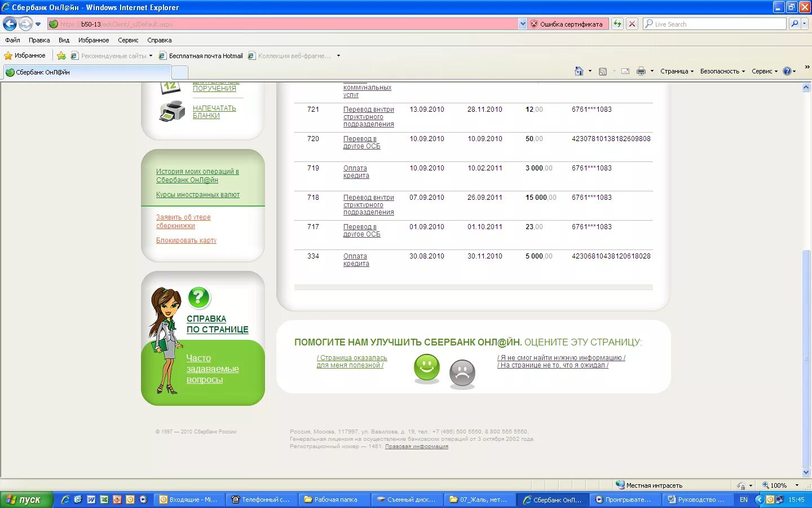Click inside the pink address bar
This screenshot has height=508, width=812.
tap(283, 24)
